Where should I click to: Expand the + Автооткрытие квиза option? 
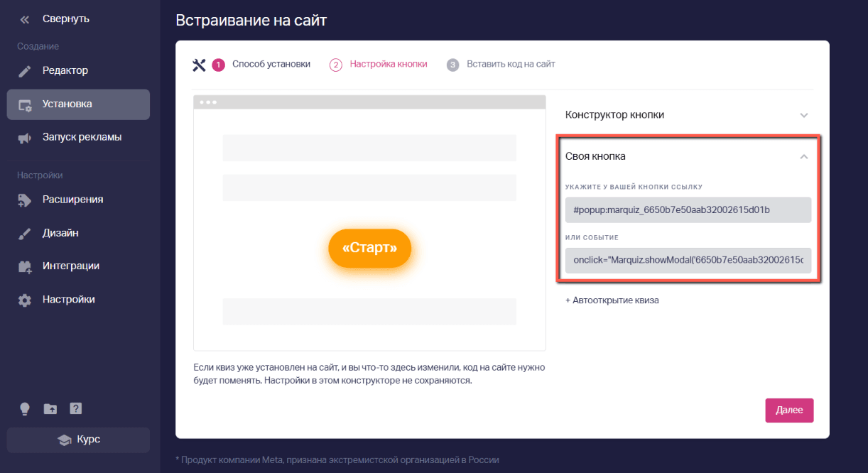pos(612,300)
